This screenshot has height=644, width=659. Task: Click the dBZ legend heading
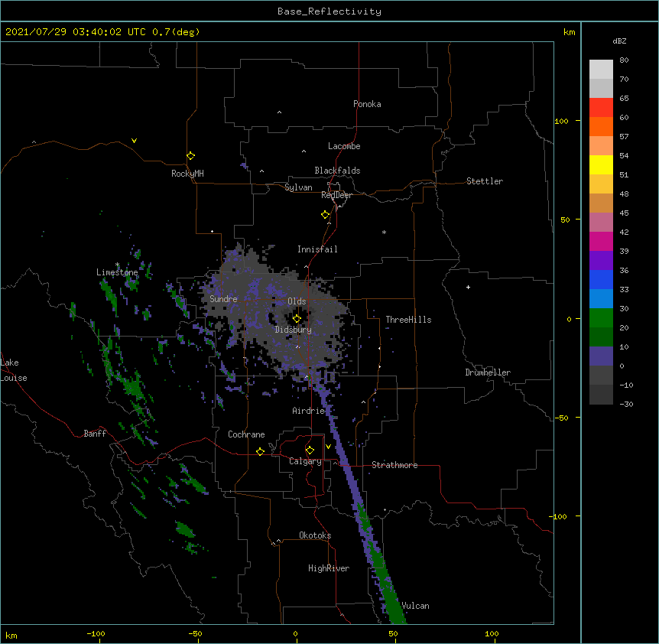click(619, 41)
